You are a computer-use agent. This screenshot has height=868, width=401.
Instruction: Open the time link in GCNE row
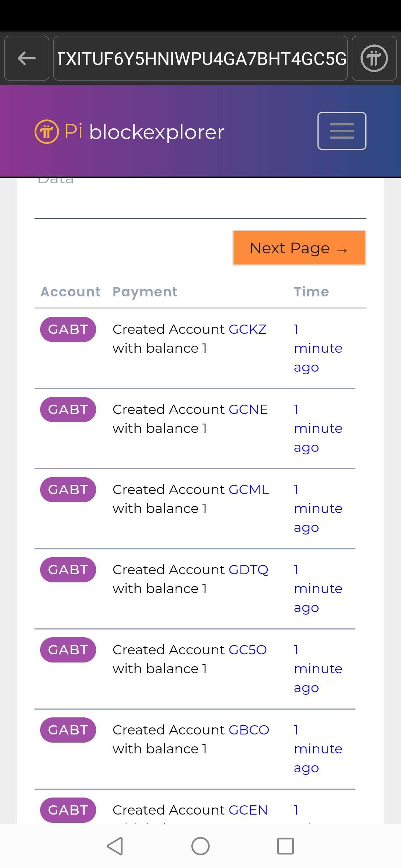click(318, 428)
